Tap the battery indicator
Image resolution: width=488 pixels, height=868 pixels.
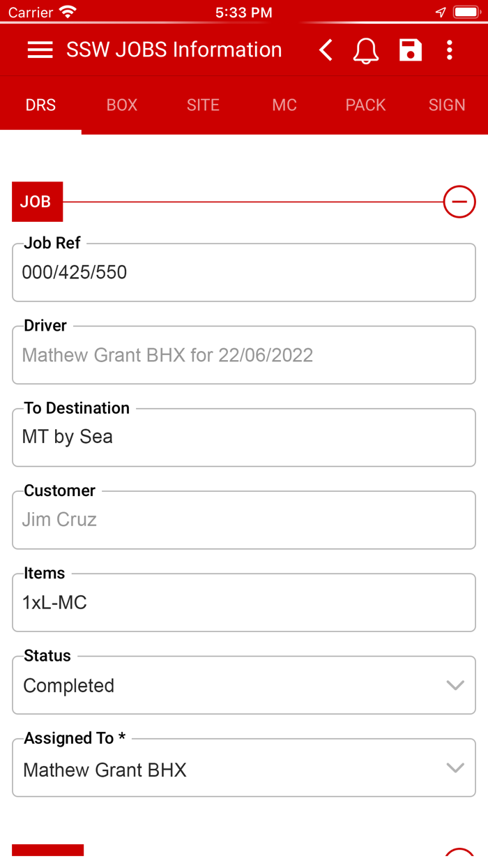[x=466, y=11]
